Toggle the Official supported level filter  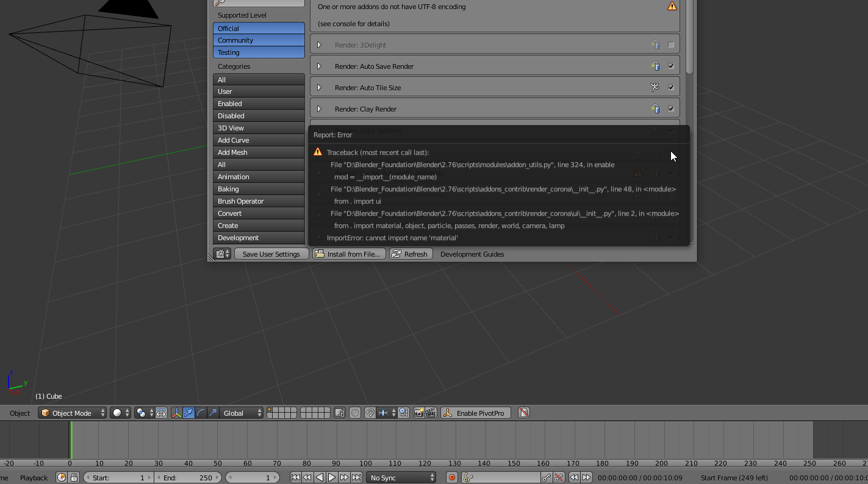[259, 28]
